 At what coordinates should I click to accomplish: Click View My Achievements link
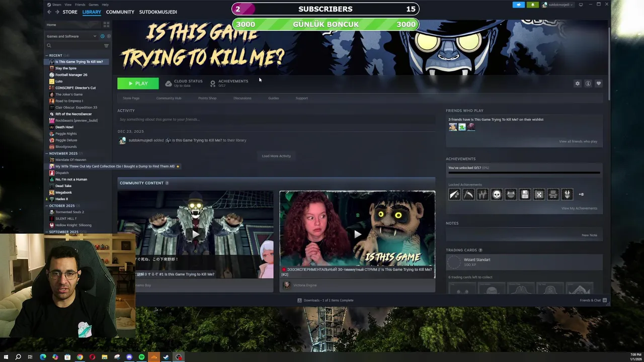(x=579, y=208)
